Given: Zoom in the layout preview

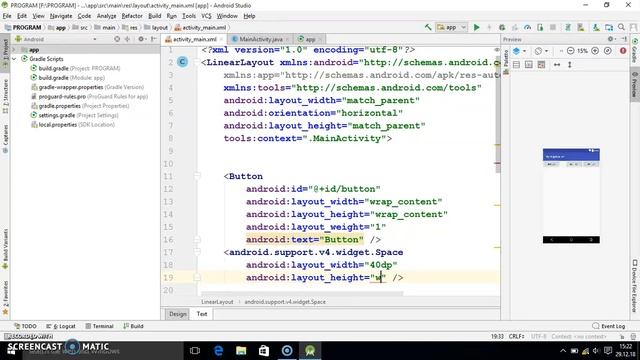Looking at the screenshot, I should [x=595, y=51].
